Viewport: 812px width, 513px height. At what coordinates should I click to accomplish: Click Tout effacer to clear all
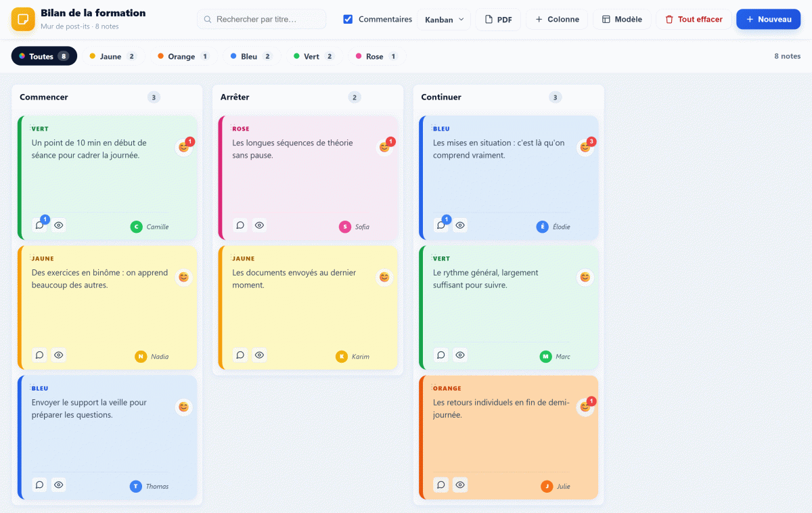point(694,20)
